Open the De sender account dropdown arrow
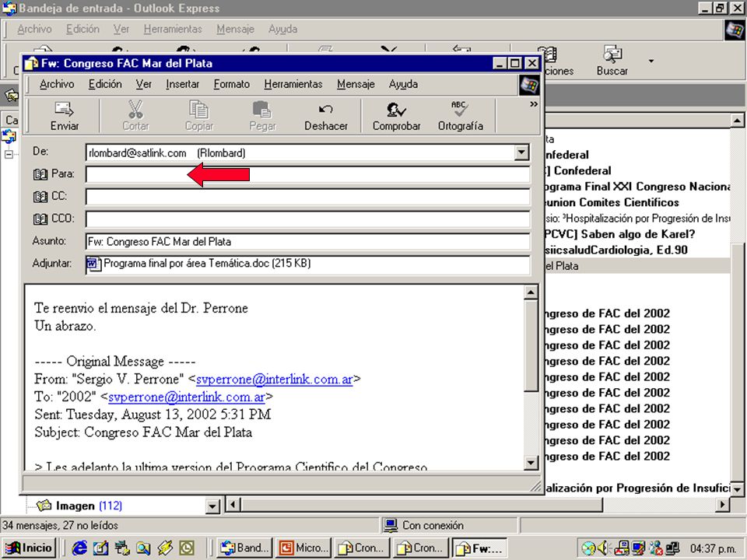 pyautogui.click(x=522, y=152)
